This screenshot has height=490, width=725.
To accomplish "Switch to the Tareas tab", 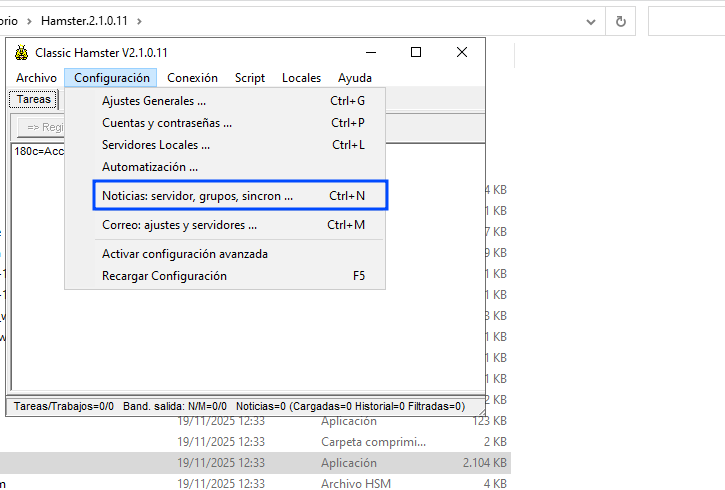I will click(x=33, y=99).
